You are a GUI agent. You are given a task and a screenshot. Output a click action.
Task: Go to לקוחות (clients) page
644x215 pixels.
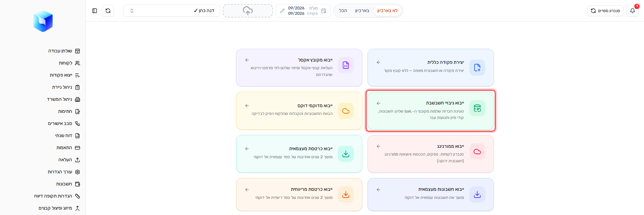[x=69, y=63]
